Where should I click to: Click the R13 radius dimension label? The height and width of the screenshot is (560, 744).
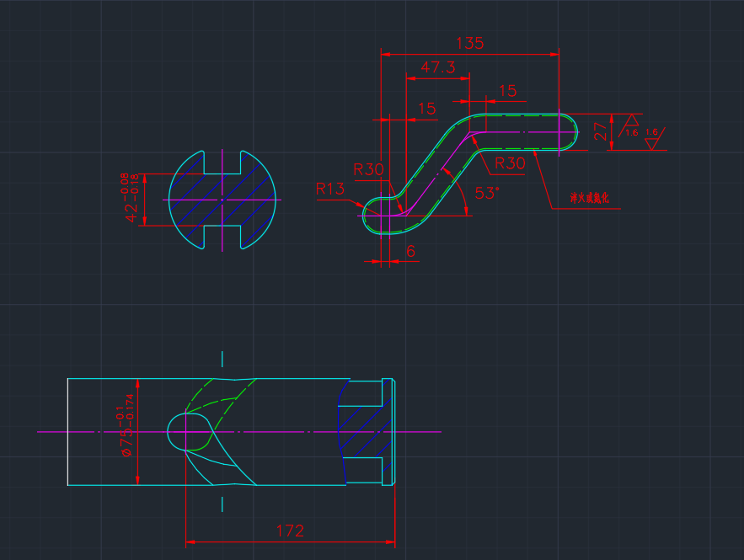(330, 189)
